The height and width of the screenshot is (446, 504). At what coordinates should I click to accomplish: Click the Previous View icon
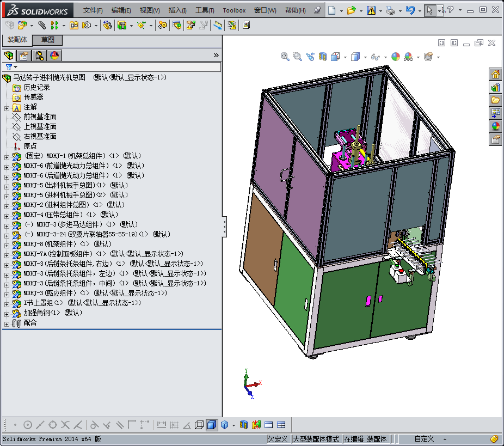pos(310,57)
